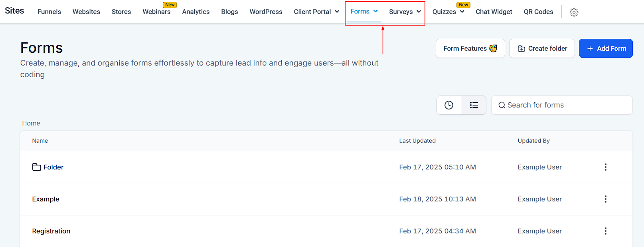This screenshot has height=247, width=644.
Task: Expand the Surveys dropdown menu
Action: coord(405,12)
